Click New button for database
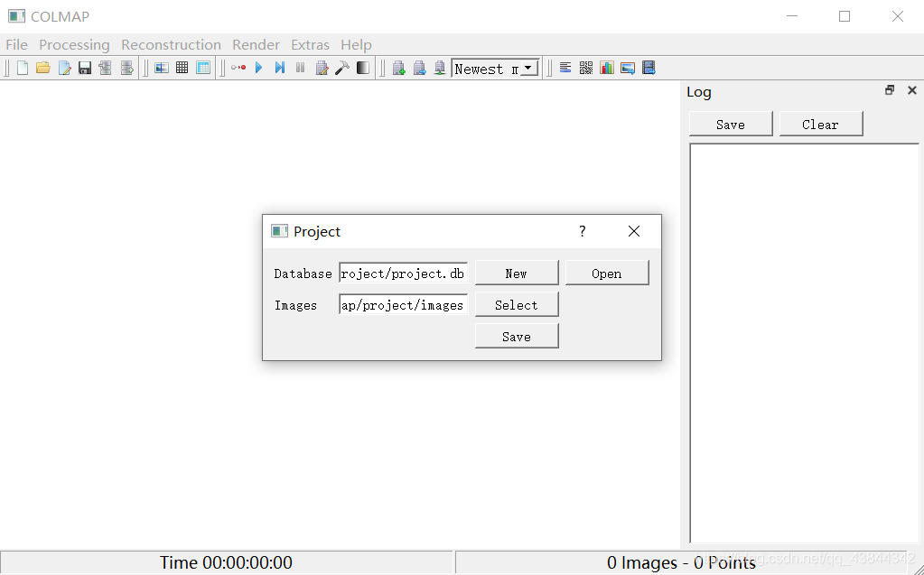Viewport: 924px width, 575px height. tap(517, 273)
